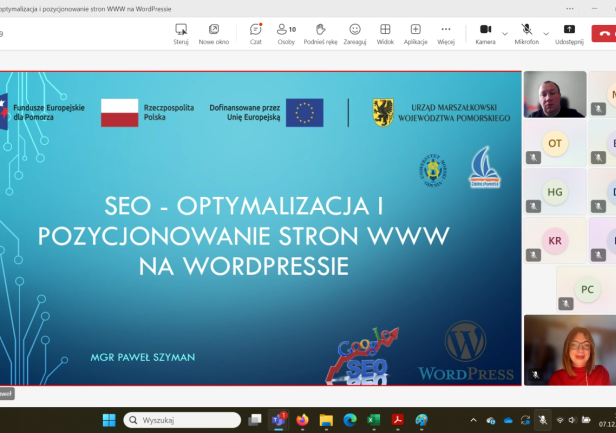The width and height of the screenshot is (616, 433).
Task: Open the Widok view options
Action: click(x=385, y=34)
